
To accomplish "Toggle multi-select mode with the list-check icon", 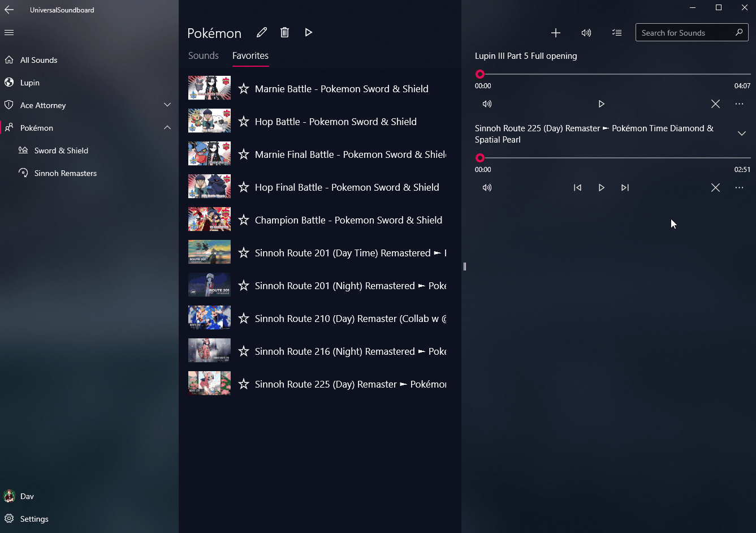I will pyautogui.click(x=617, y=33).
